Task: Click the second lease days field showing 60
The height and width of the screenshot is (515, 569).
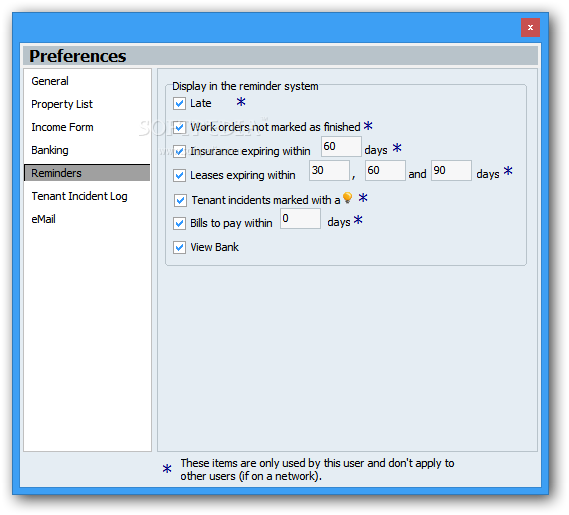Action: (385, 170)
